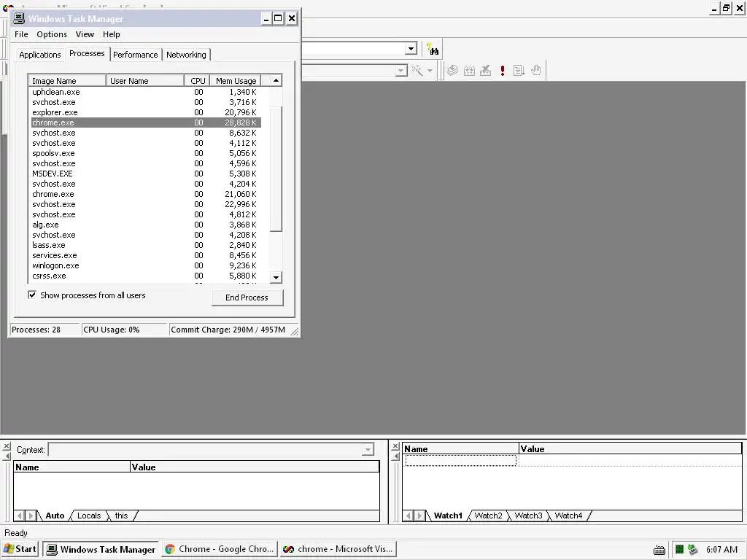The width and height of the screenshot is (747, 560).
Task: Select the lsass.exe process row
Action: point(145,245)
